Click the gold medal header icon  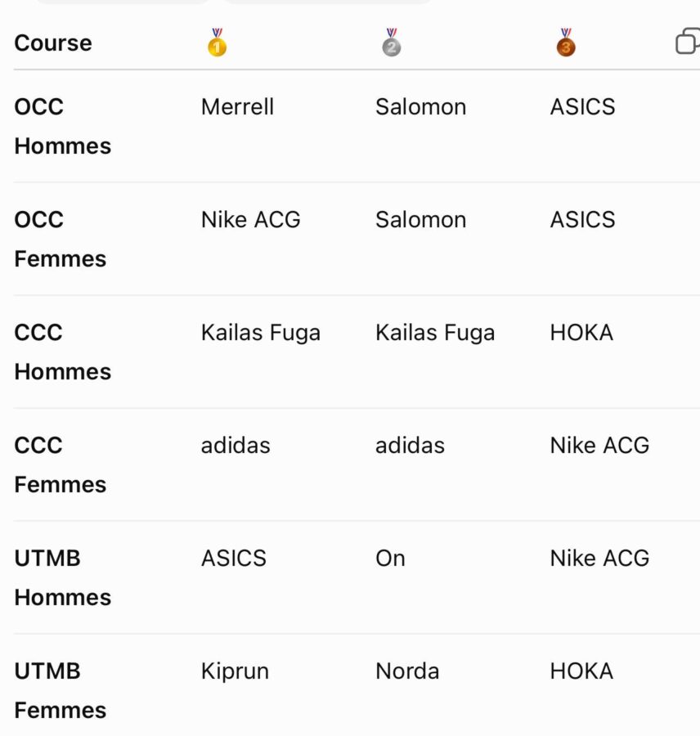pos(217,43)
